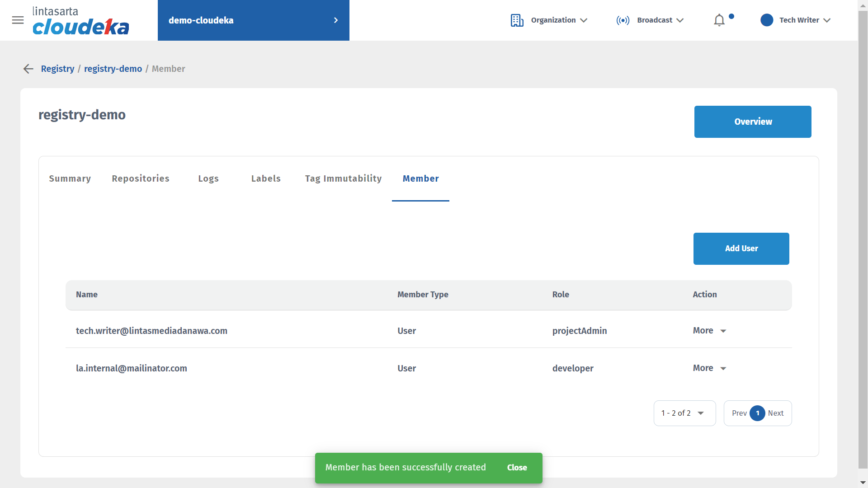Open More actions for la.internal user
Viewport: 868px width, 488px height.
pos(709,368)
